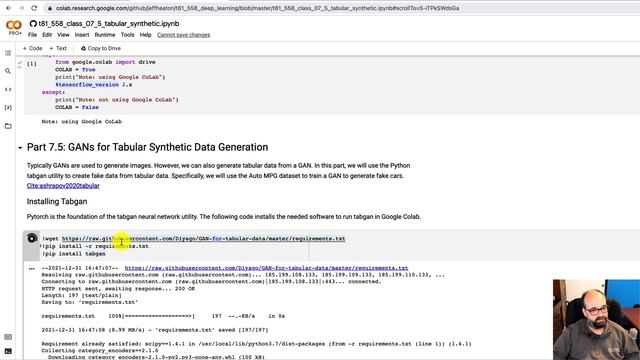Viewport: 640px width, 360px height.
Task: Stop the running wget cell
Action: (x=32, y=238)
